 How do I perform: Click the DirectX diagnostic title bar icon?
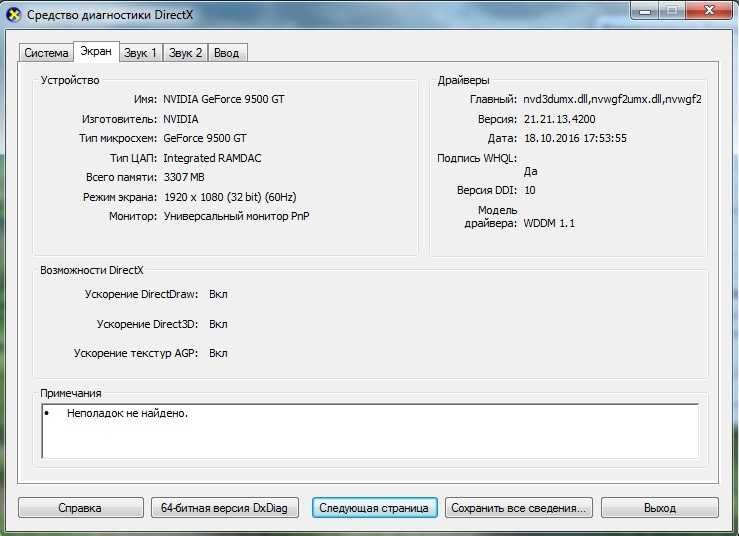coord(13,15)
